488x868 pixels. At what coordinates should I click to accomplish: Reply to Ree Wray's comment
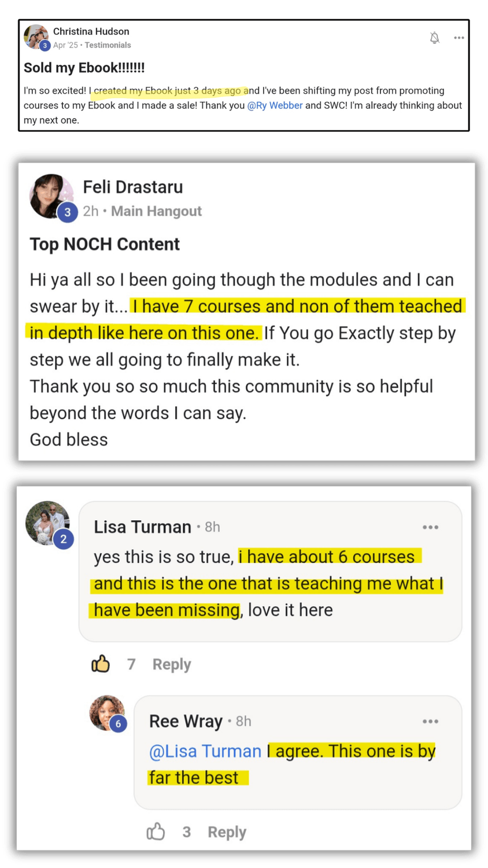tap(227, 832)
